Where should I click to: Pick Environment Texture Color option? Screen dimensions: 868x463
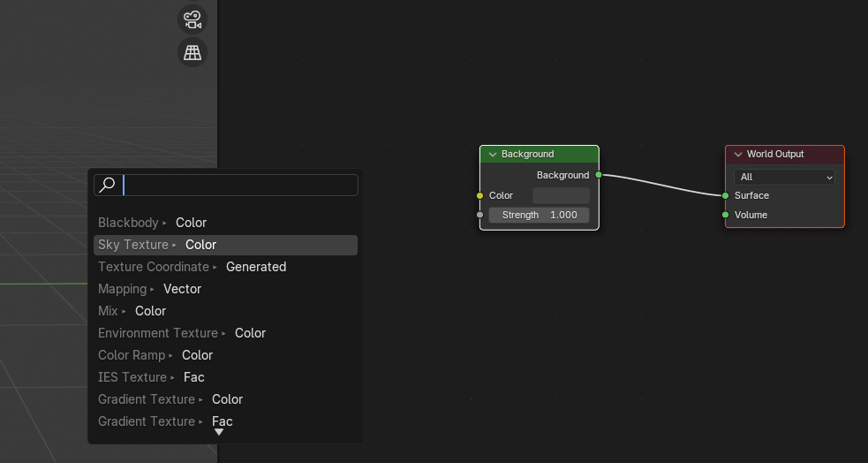point(225,333)
